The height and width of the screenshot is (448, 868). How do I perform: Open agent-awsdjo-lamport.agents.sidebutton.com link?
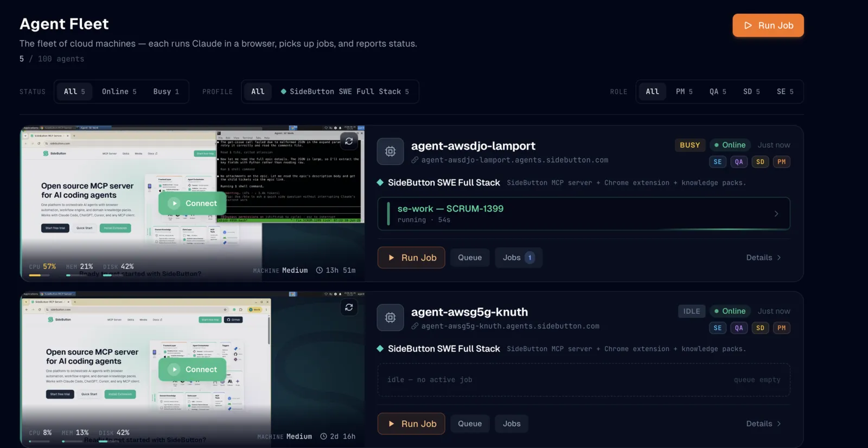515,160
